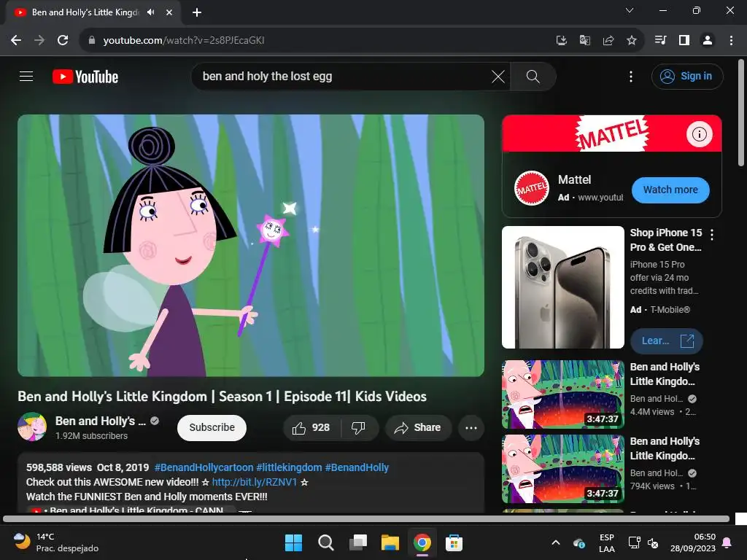Click the Learn more ad button
This screenshot has width=747, height=560.
click(x=666, y=341)
